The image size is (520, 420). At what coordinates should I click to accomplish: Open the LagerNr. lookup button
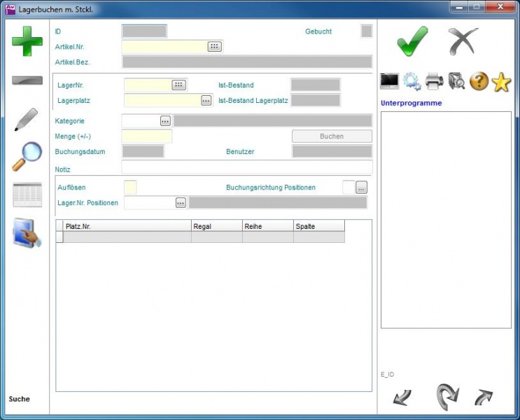tap(179, 85)
